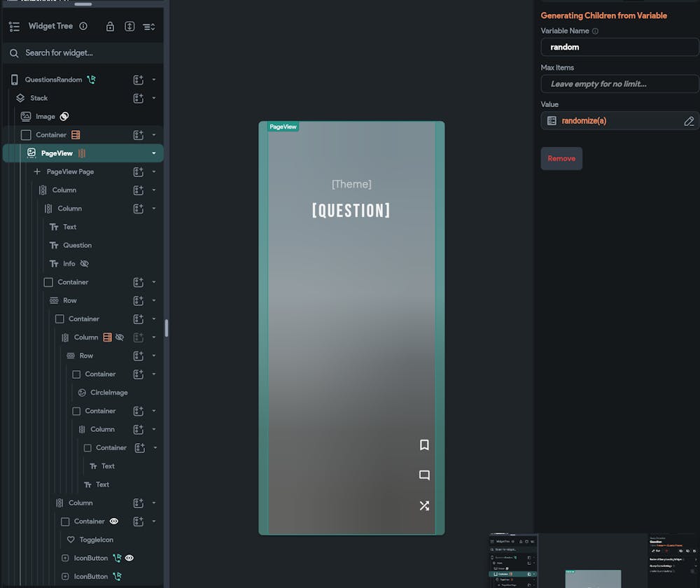Select the ToggleIcon tree item

[96, 540]
